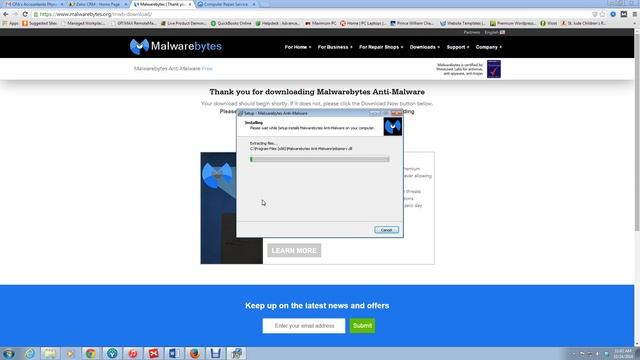The image size is (640, 360).
Task: Click the browser Back arrow
Action: tap(6, 14)
